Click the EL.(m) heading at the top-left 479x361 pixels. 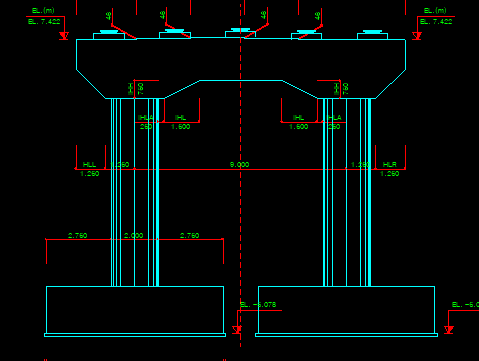click(x=43, y=11)
